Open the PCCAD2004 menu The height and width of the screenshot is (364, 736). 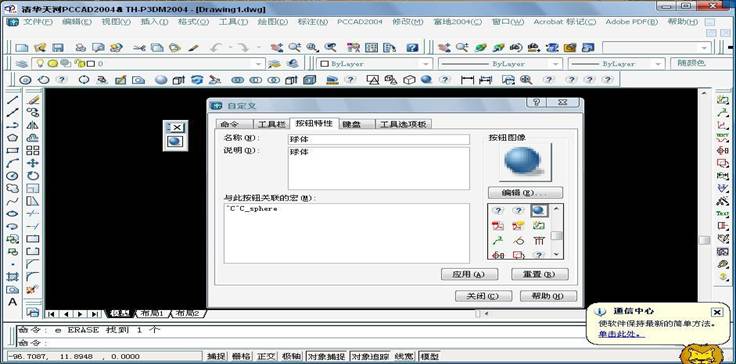[360, 22]
